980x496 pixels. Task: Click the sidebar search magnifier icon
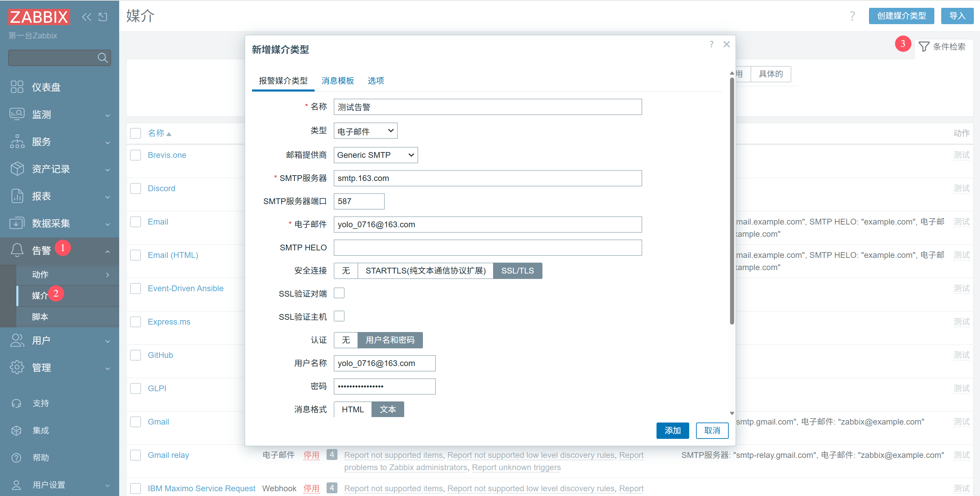(x=102, y=57)
